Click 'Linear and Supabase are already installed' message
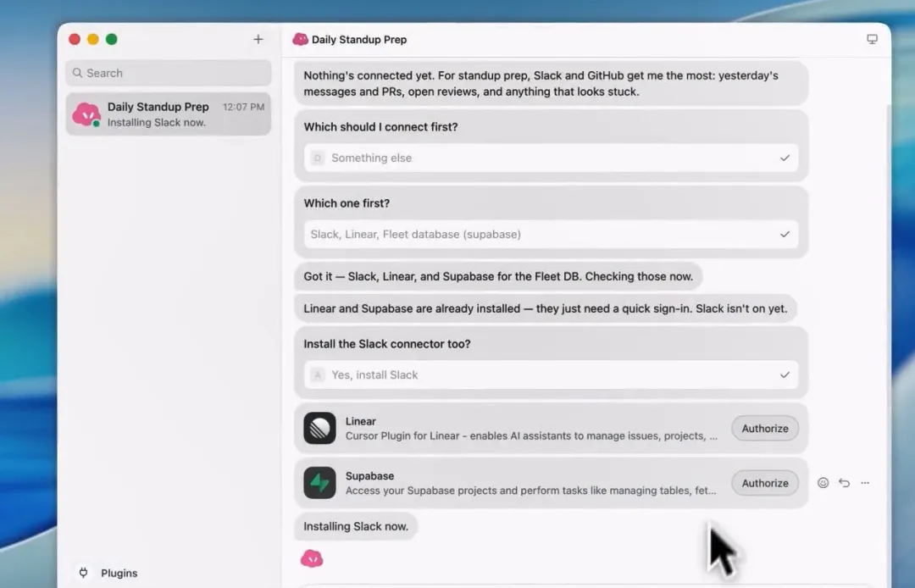This screenshot has height=588, width=915. 546,308
